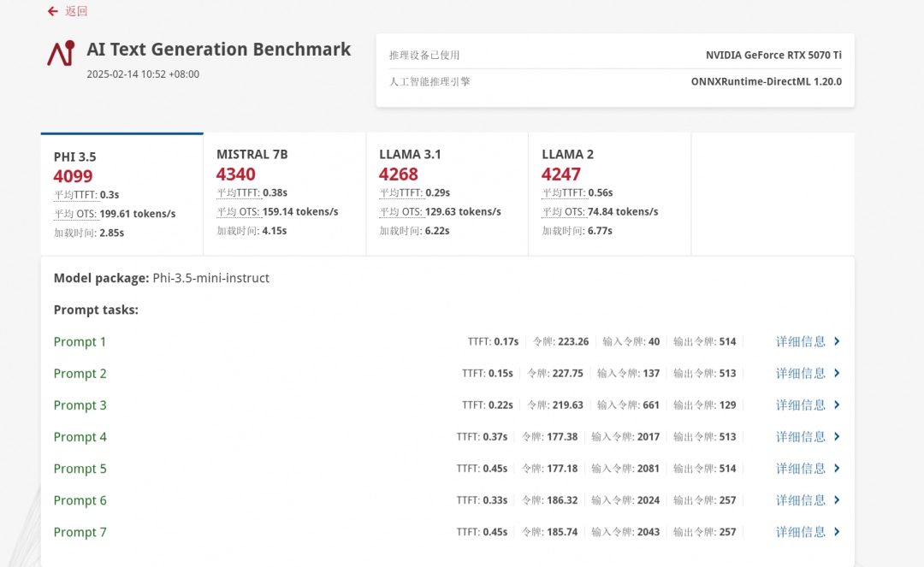
Task: Click the NVIDIA GeForce RTX 5070 Ti value
Action: 773,56
